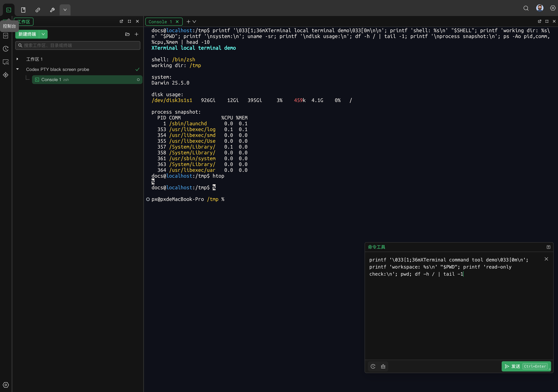Toggle the command tool layout icon
Image resolution: width=558 pixels, height=392 pixels.
click(549, 247)
